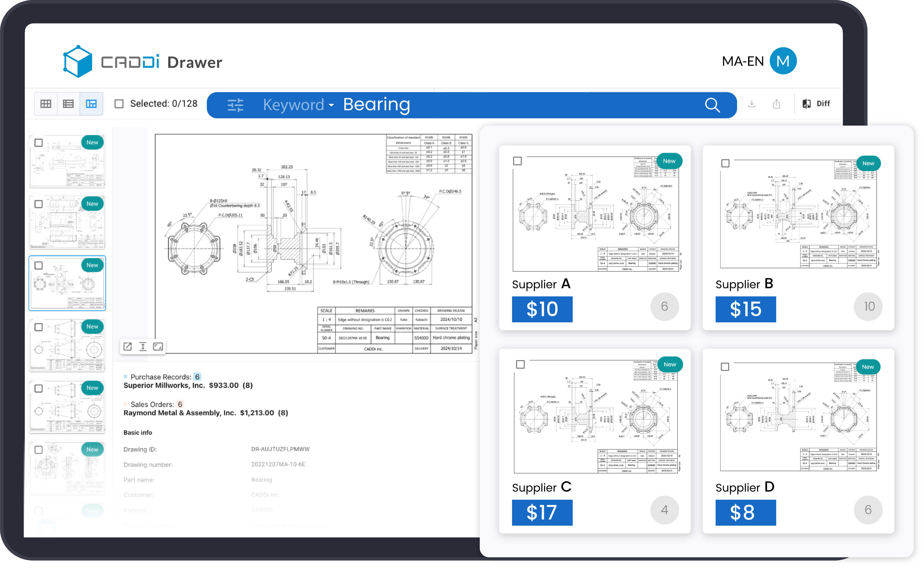Click the Supplier B $15 price tag

pos(745,309)
